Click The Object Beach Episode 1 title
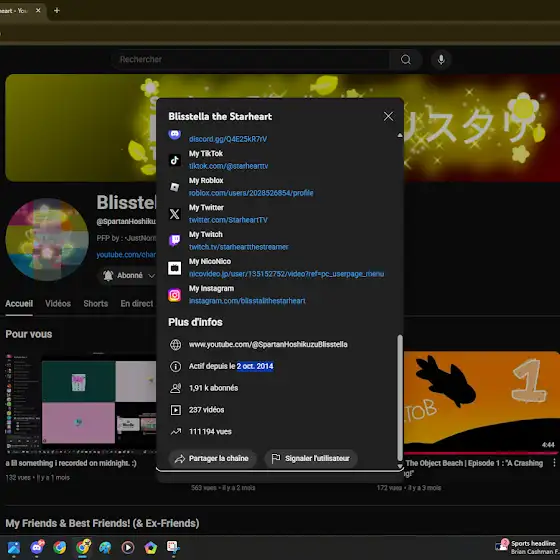Viewport: 560px width, 560px height. [x=474, y=468]
